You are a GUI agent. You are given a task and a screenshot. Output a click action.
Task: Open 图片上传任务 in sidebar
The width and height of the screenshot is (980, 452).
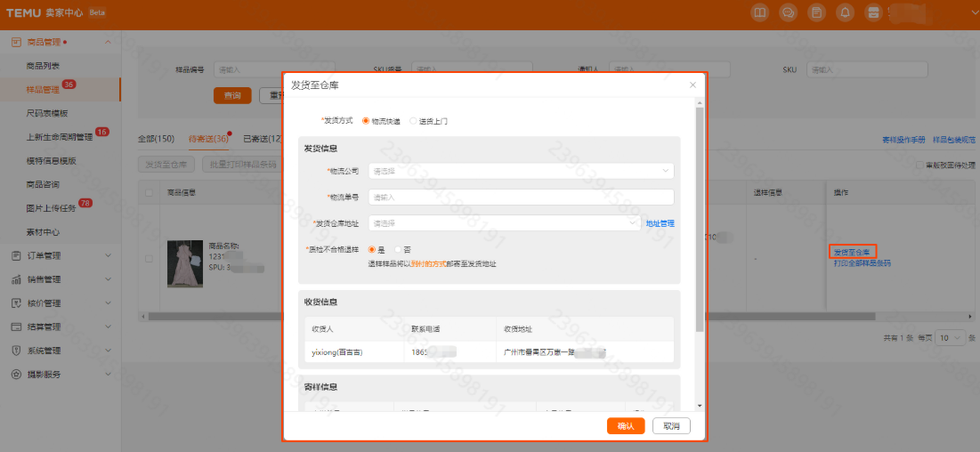tap(52, 208)
